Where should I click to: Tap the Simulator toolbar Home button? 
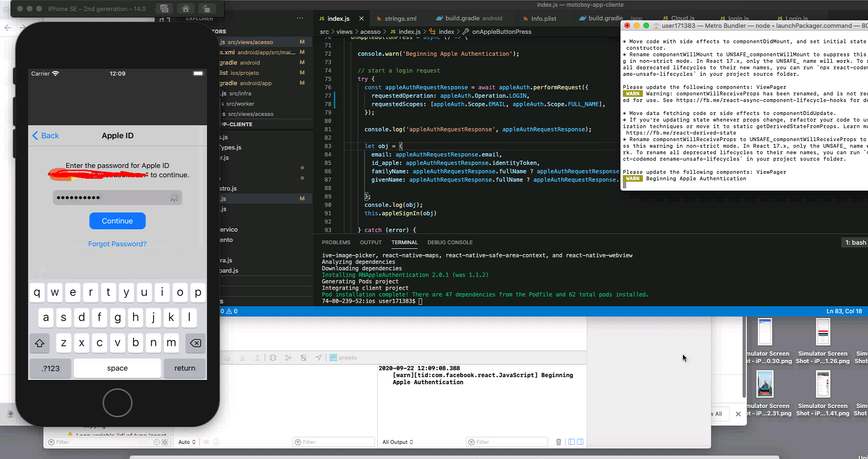(x=186, y=9)
